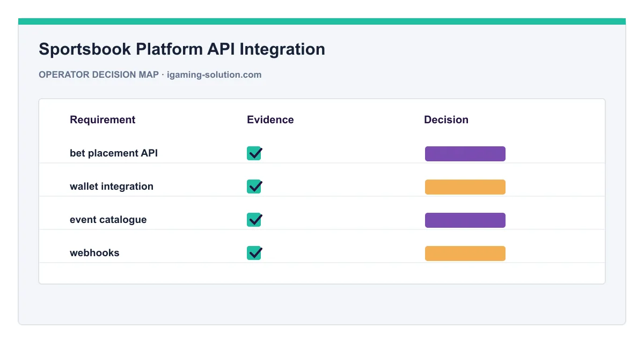Toggle the wallet integration evidence checkbox
The width and height of the screenshot is (644, 343).
(254, 187)
